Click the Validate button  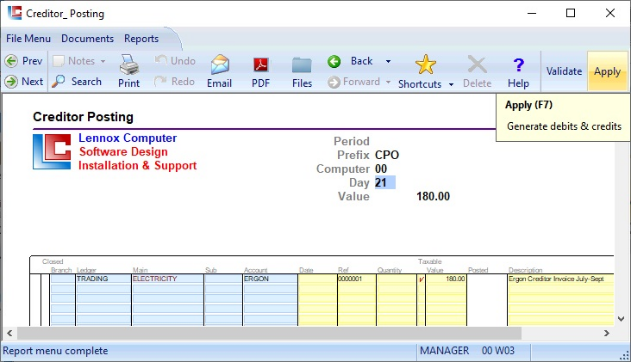564,71
